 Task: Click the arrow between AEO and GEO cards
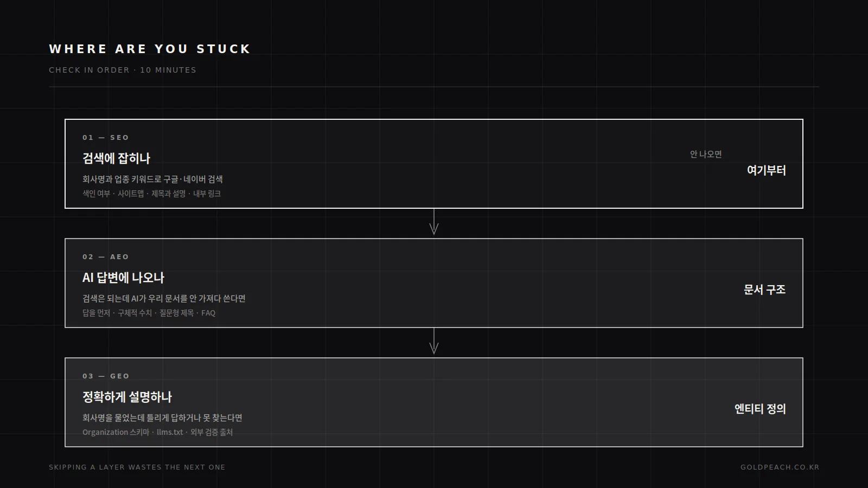click(434, 342)
